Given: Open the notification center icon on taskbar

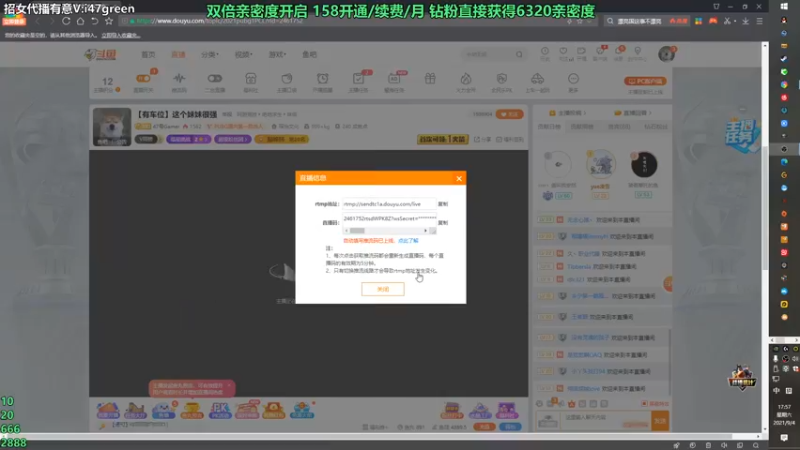Looking at the screenshot, I should click(x=784, y=438).
